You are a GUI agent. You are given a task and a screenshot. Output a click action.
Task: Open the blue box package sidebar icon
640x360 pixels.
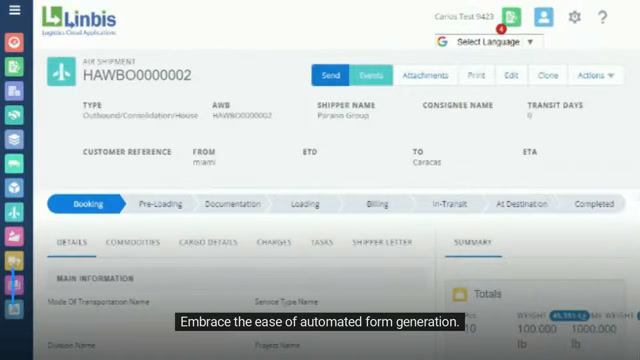[x=14, y=188]
